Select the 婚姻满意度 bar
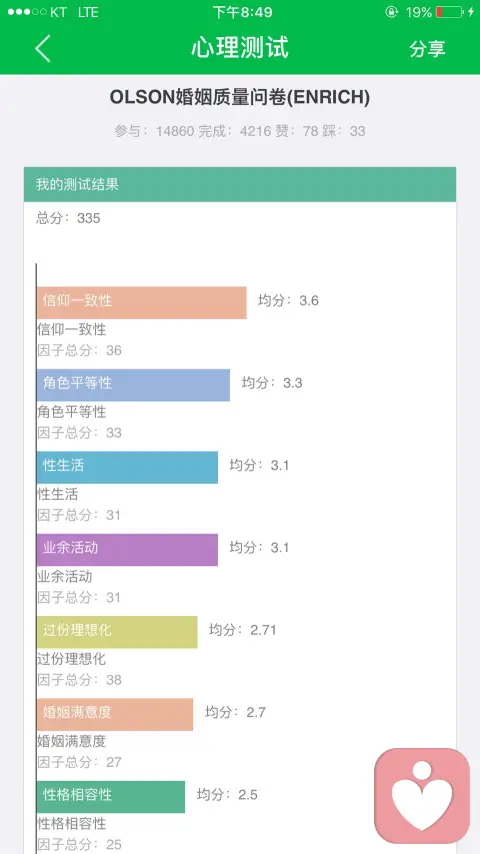 point(115,714)
